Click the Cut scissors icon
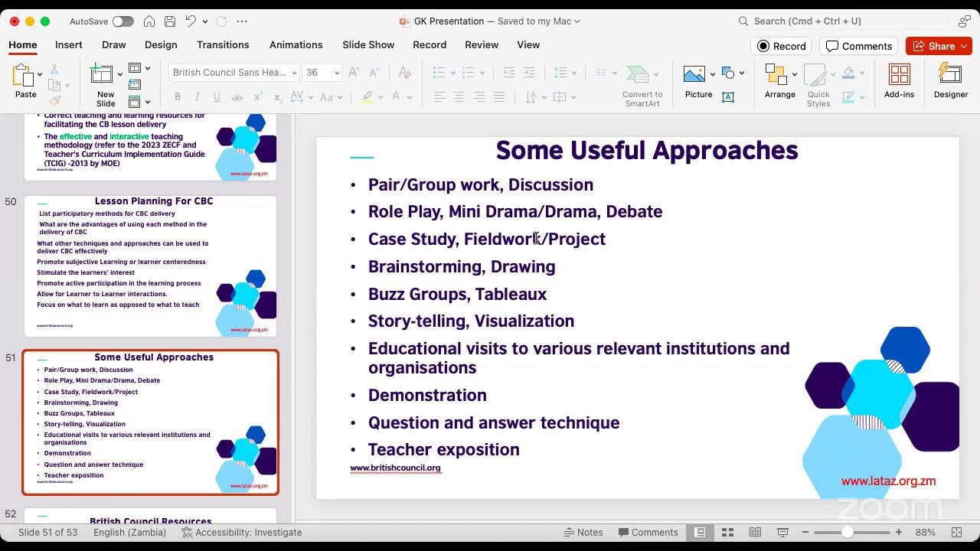The height and width of the screenshot is (551, 980). 54,69
